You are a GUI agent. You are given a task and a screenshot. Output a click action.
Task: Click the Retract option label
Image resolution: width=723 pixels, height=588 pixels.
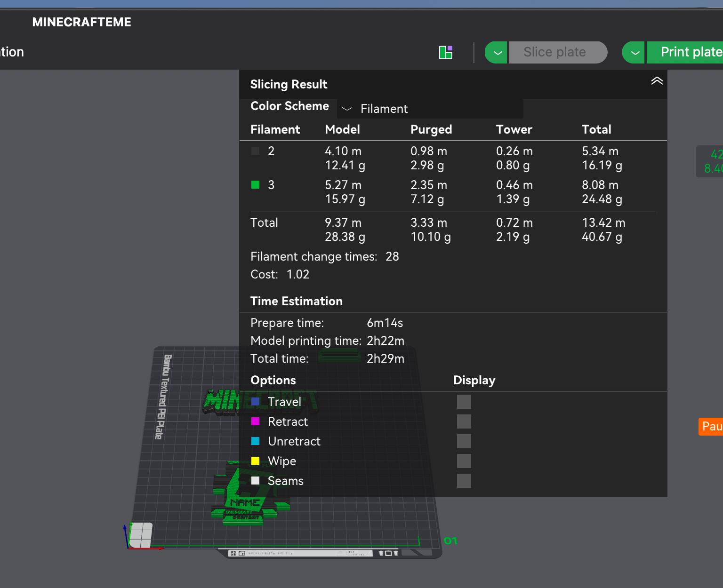click(288, 421)
